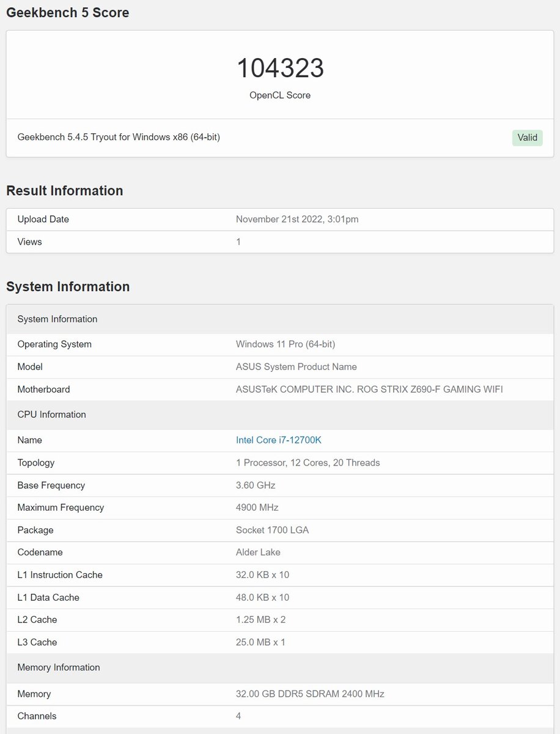Viewport: 560px width, 734px height.
Task: Click the green Valid badge
Action: (527, 138)
